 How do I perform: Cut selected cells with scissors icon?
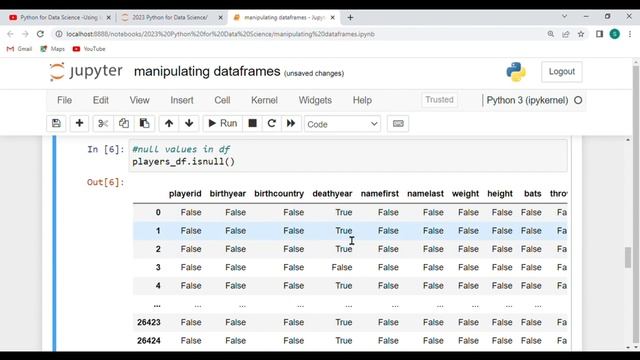[x=103, y=124]
